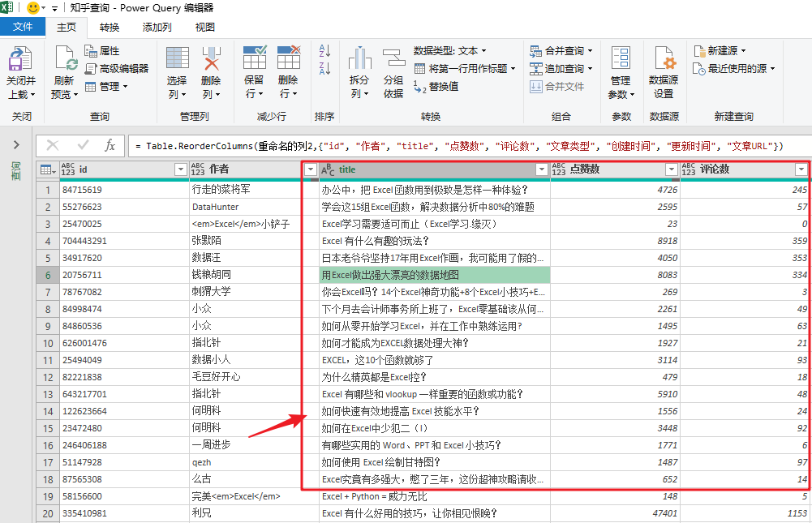Select the 点赞数 column header
812x523 pixels.
615,169
